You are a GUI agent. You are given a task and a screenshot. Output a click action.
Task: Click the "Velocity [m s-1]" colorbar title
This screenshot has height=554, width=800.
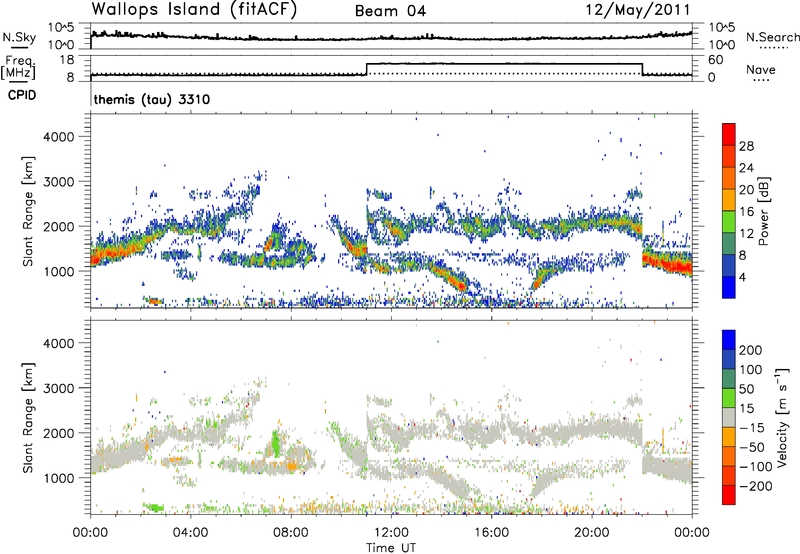click(x=782, y=418)
